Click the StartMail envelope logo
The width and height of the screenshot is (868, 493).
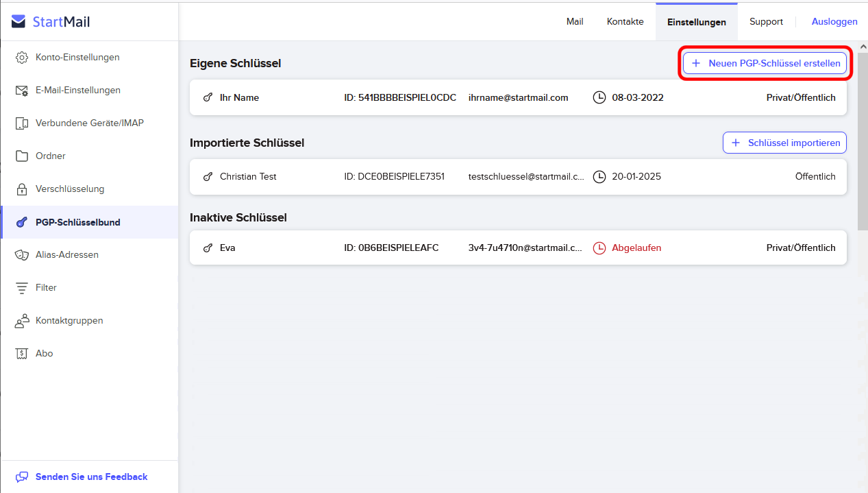tap(18, 22)
